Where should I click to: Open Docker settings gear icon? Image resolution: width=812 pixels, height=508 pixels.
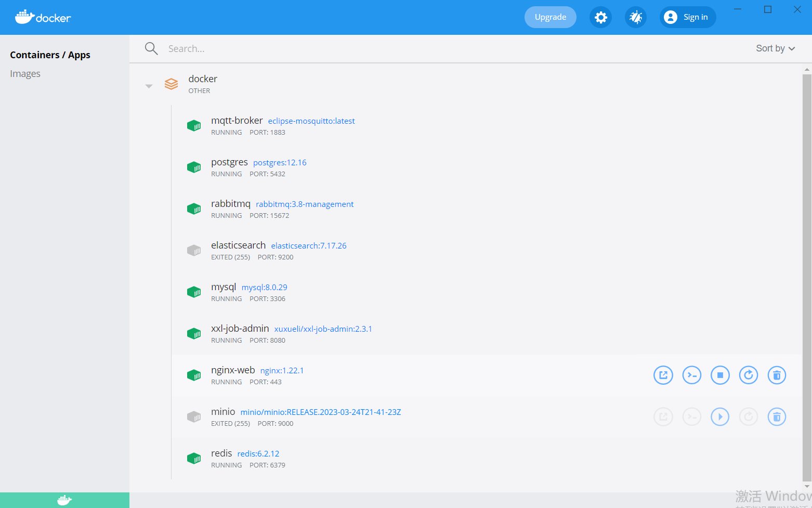600,17
